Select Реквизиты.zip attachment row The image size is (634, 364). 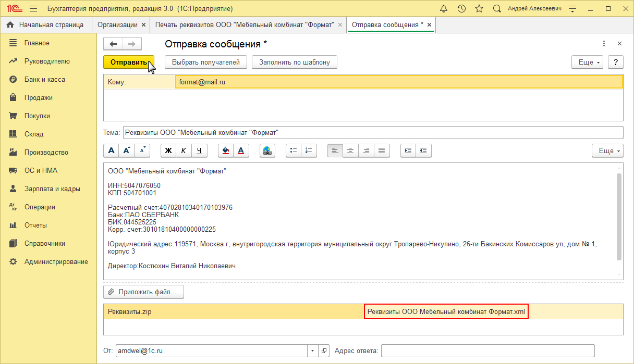coord(234,312)
